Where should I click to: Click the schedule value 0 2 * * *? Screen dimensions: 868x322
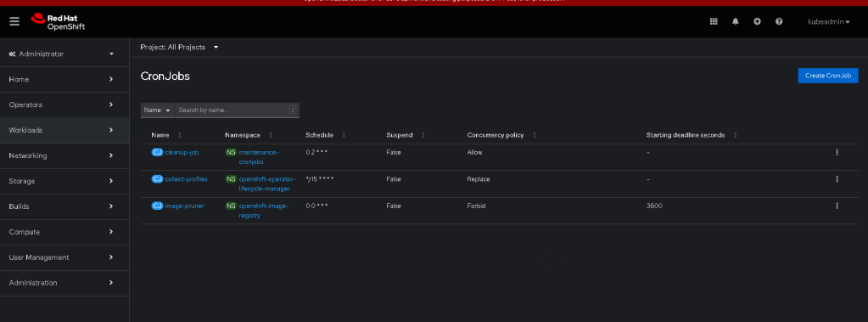point(317,152)
